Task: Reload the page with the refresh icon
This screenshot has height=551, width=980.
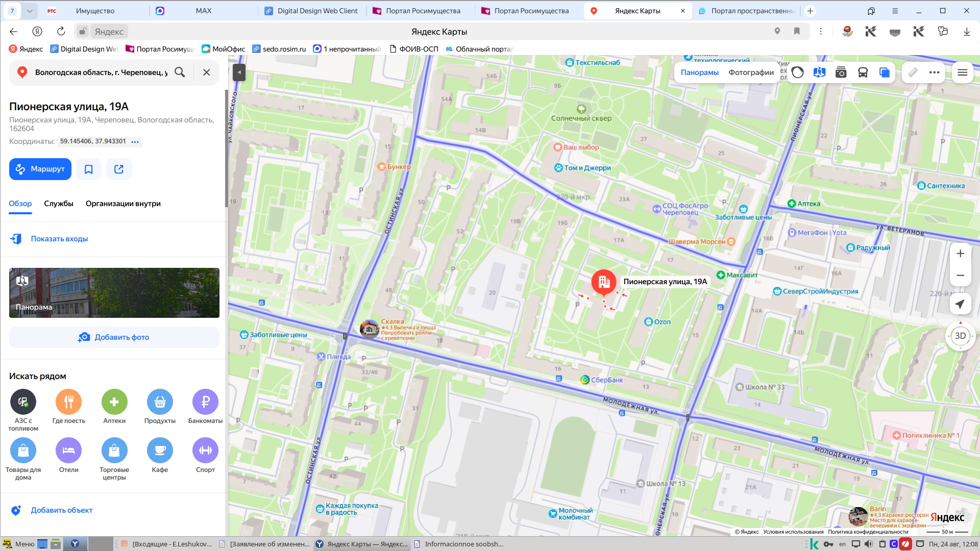Action: pyautogui.click(x=61, y=32)
